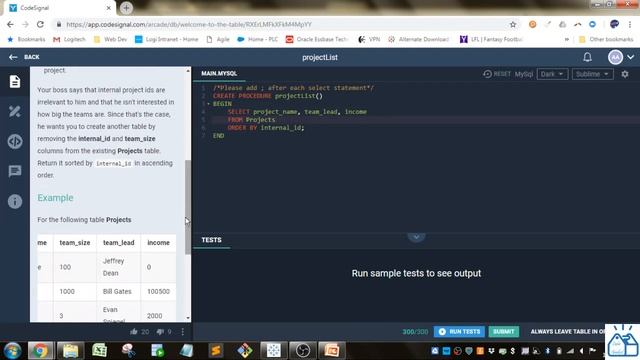
Task: Bookmark this page with the star
Action: (x=513, y=24)
